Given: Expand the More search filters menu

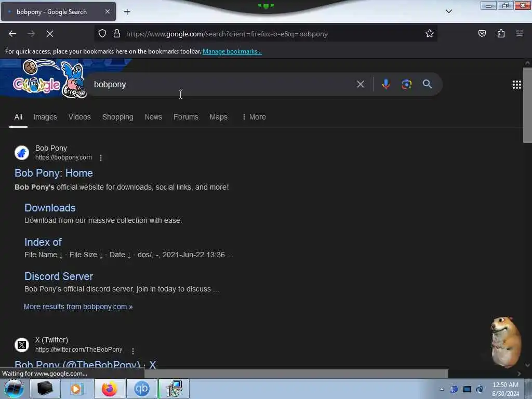Looking at the screenshot, I should (254, 117).
